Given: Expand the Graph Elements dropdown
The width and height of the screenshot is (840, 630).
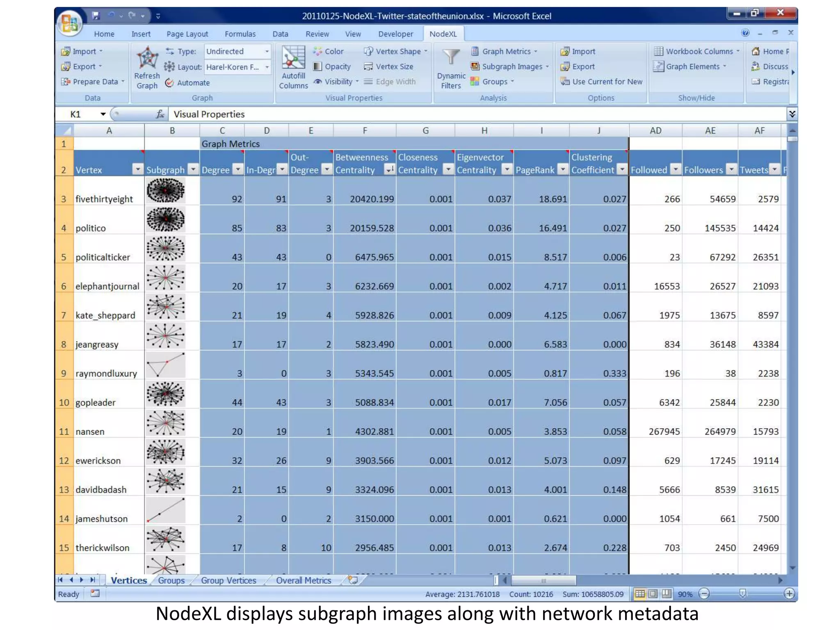Looking at the screenshot, I should 725,66.
